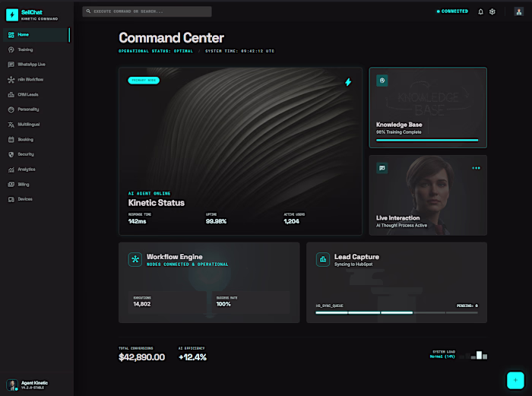Open the Home sidebar item
Screen dimensions: 532x396
click(x=36, y=35)
